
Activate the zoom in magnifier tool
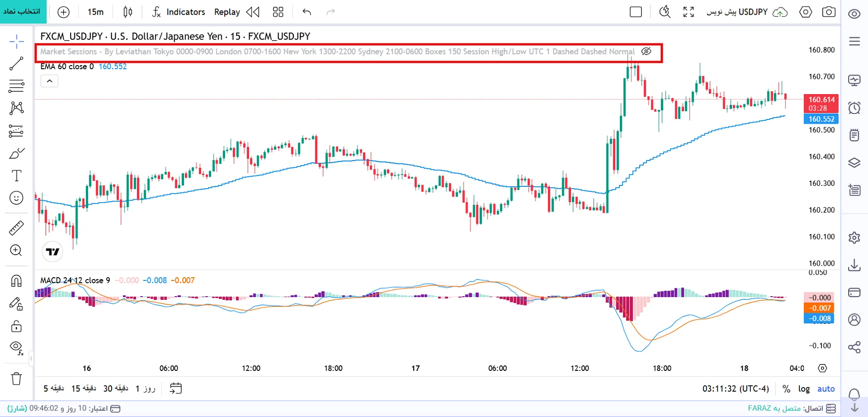click(x=17, y=250)
